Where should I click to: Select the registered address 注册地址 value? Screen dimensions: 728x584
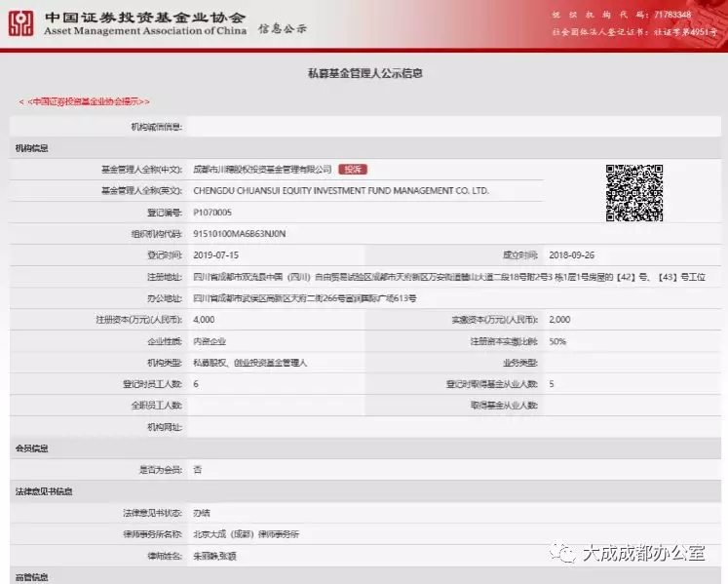pyautogui.click(x=449, y=277)
